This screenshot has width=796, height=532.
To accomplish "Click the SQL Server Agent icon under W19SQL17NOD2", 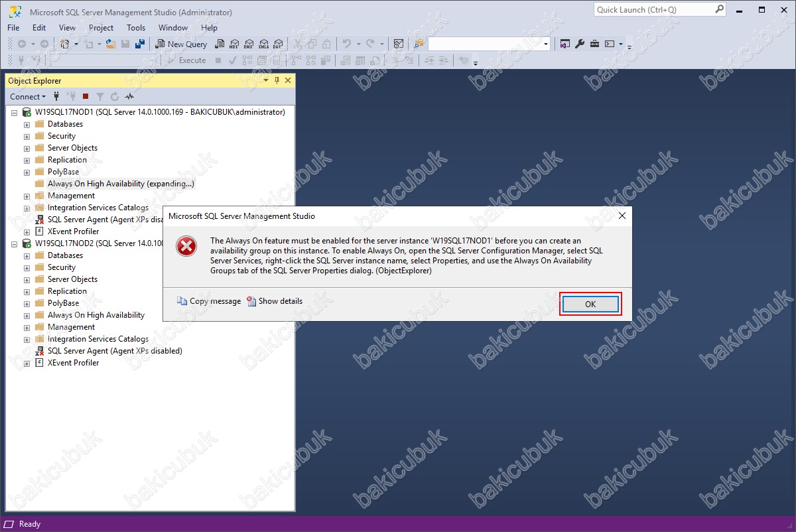I will (x=39, y=351).
